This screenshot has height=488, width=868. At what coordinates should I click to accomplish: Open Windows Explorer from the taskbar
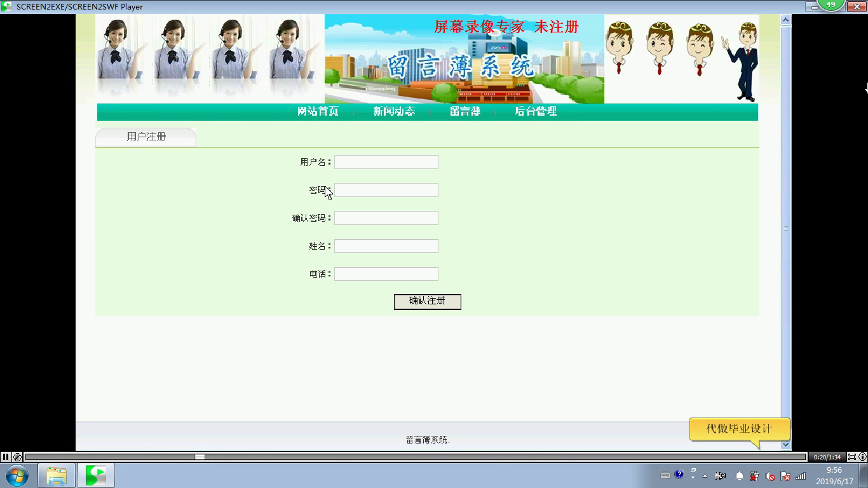pyautogui.click(x=57, y=475)
